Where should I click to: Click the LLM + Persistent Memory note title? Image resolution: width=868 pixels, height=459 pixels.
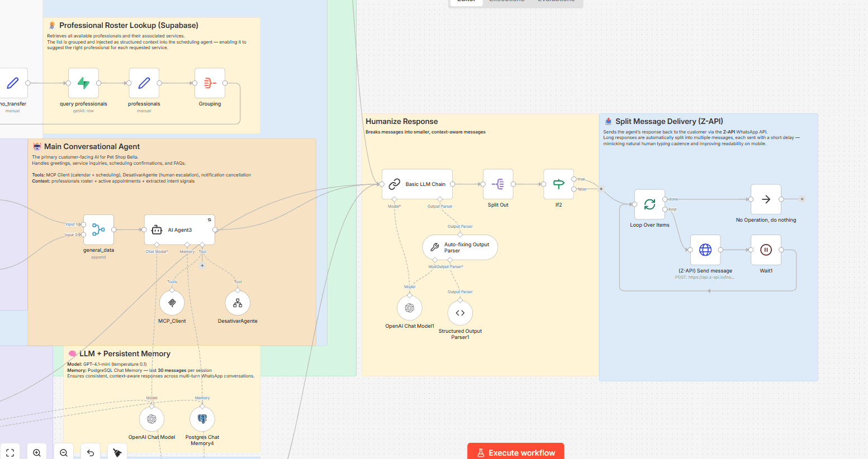(x=125, y=353)
